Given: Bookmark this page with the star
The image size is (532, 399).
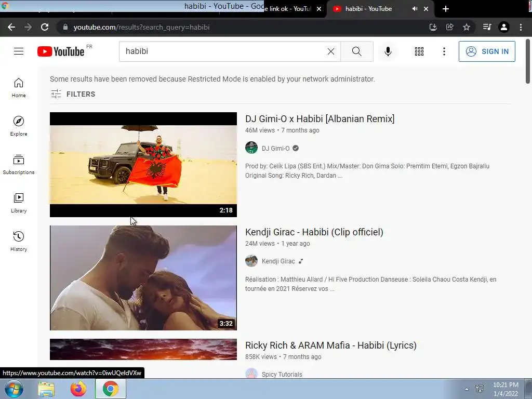Looking at the screenshot, I should (467, 27).
